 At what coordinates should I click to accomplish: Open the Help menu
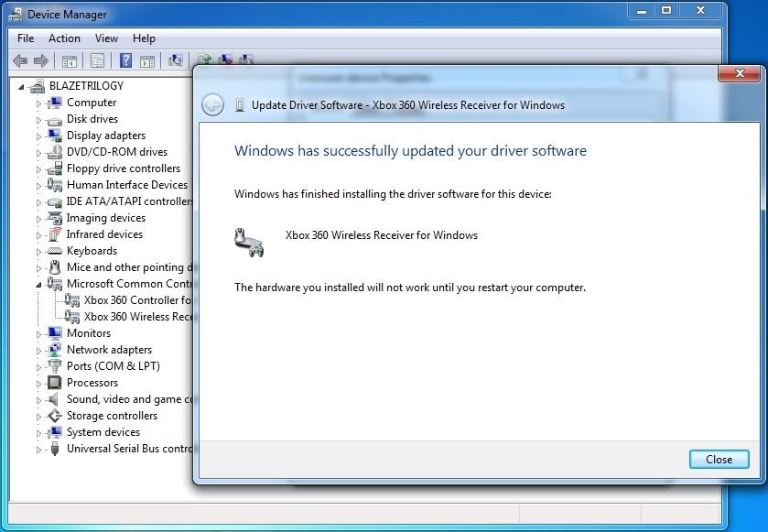(x=144, y=38)
